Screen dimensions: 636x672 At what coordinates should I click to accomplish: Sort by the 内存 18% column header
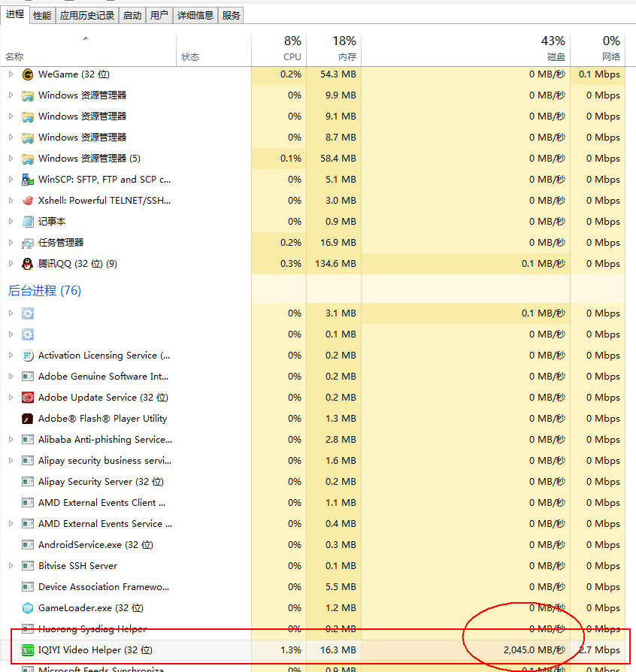click(x=334, y=50)
